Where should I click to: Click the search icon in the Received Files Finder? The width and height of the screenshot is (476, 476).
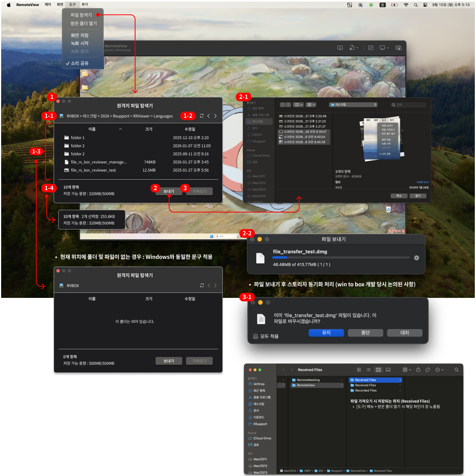point(456,370)
